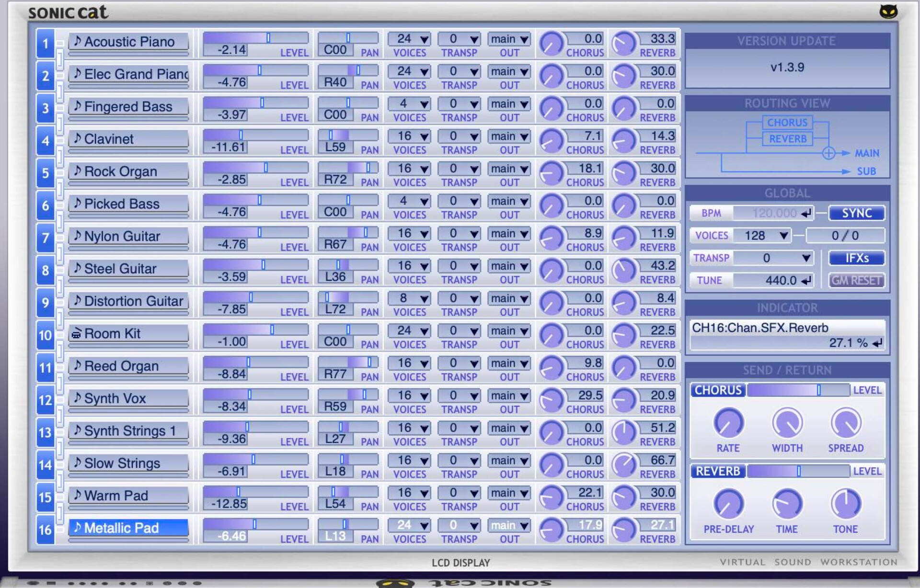
Task: Click the Nylon Guitar chorus knob
Action: [x=551, y=238]
